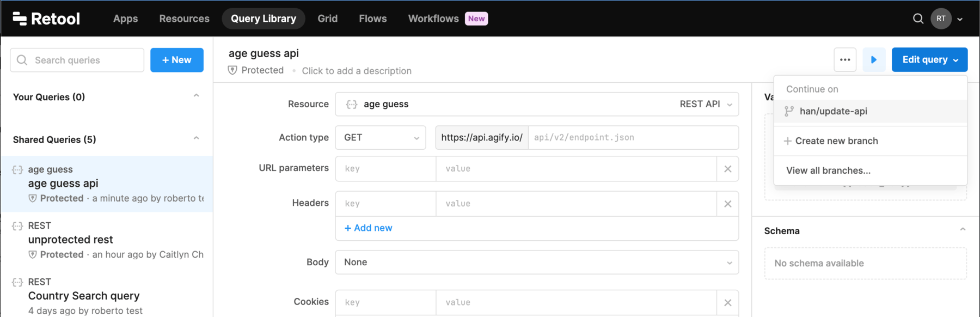Click the URL parameters value field

tap(576, 169)
